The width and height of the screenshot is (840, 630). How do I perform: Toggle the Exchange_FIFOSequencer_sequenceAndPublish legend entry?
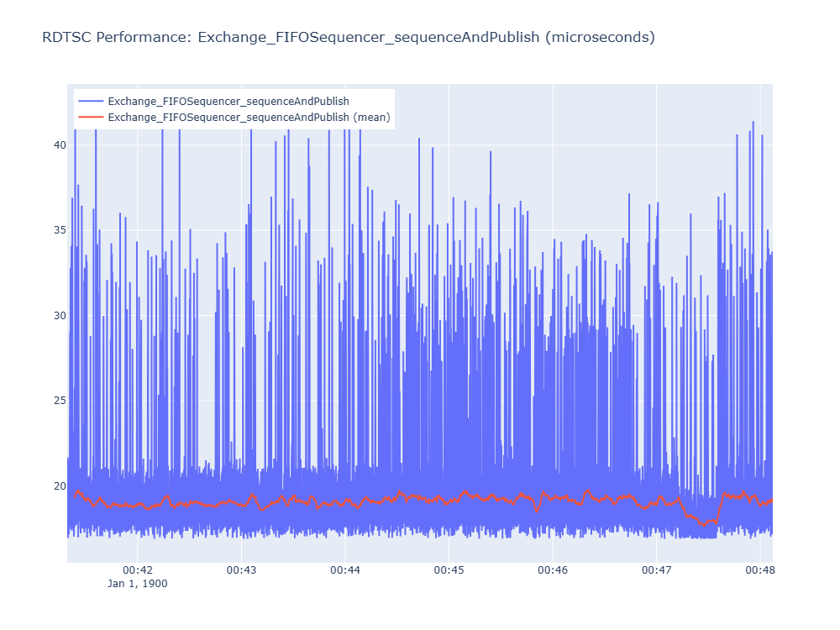[228, 102]
